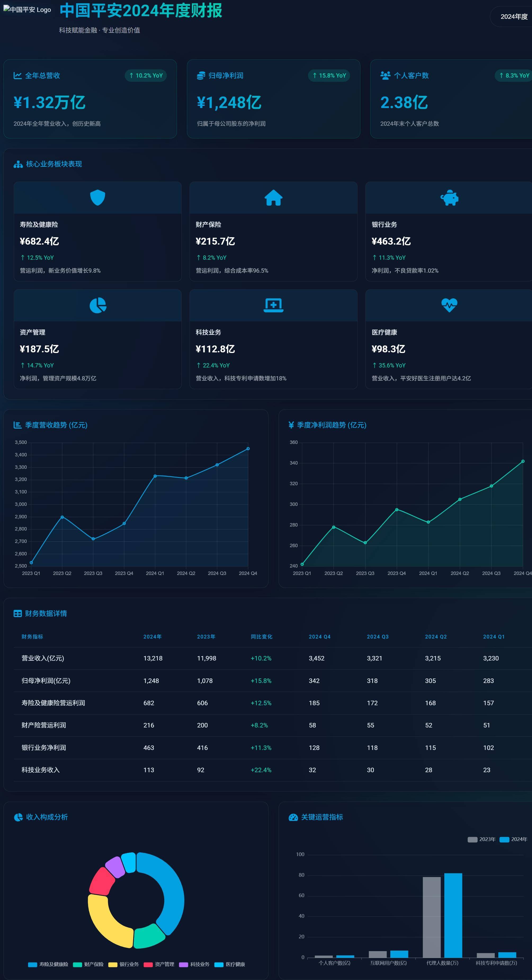Toggle 科技业务 legend in donut chart
The width and height of the screenshot is (532, 980).
pos(194,964)
